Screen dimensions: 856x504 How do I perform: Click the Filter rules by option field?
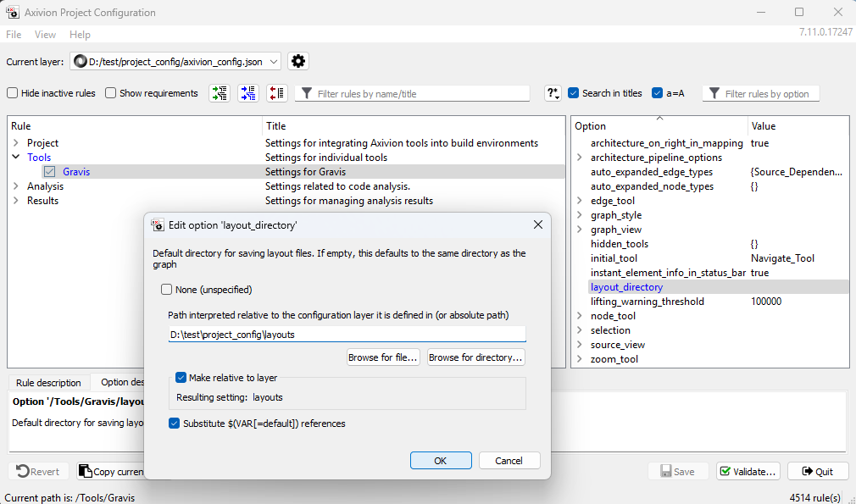(x=761, y=93)
